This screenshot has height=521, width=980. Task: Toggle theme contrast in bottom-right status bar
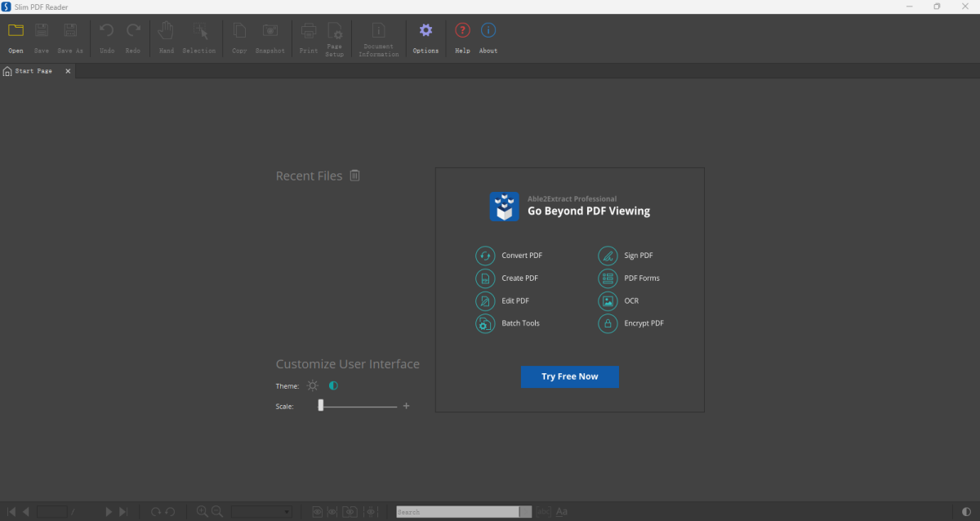click(967, 512)
